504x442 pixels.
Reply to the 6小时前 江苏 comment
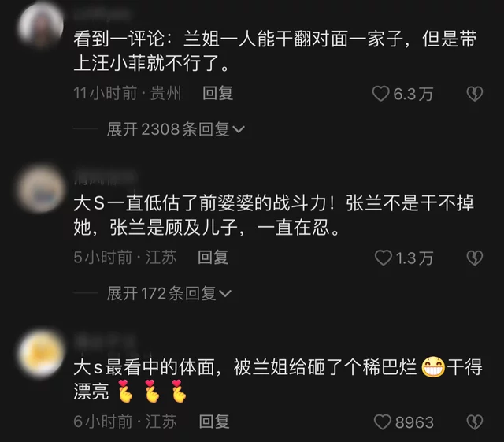coord(214,422)
